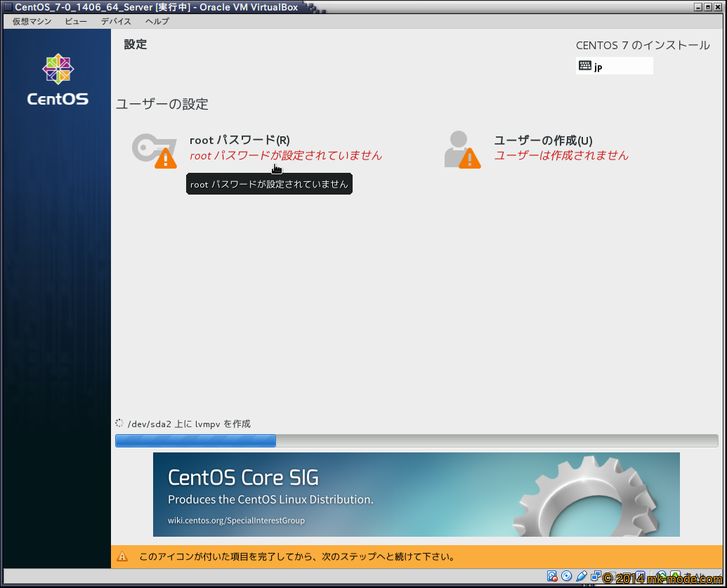Click the window menu icon in the title bar

point(7,7)
